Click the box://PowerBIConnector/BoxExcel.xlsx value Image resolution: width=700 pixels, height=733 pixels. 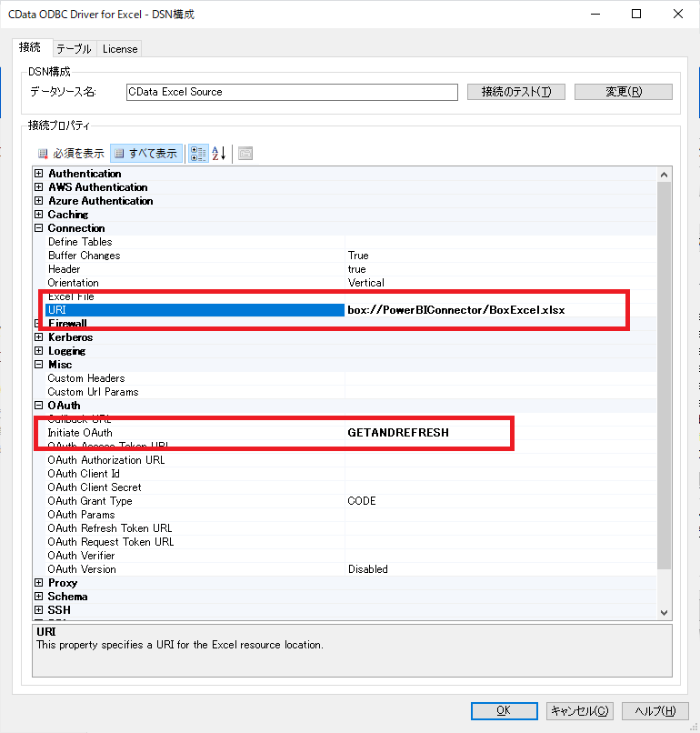[x=456, y=310]
